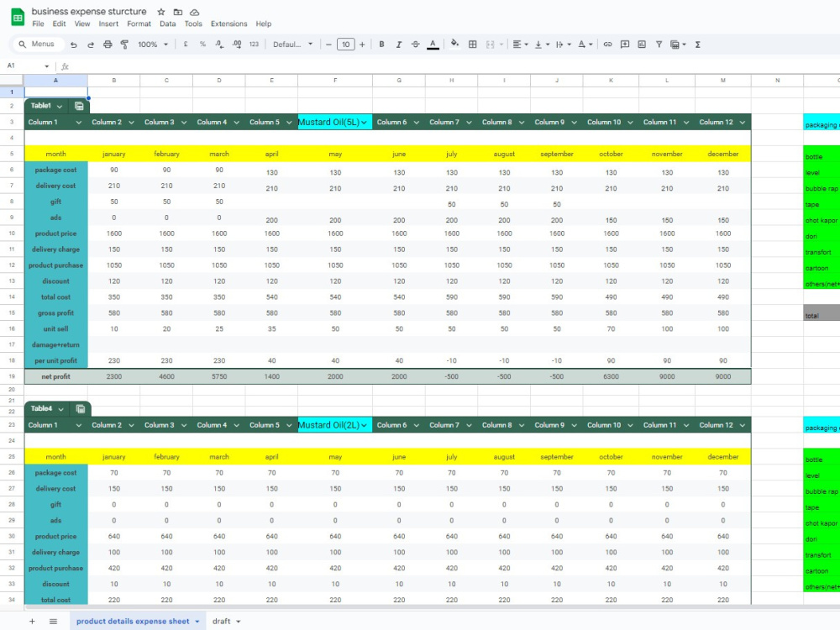
Task: Open the Format menu
Action: coord(139,24)
